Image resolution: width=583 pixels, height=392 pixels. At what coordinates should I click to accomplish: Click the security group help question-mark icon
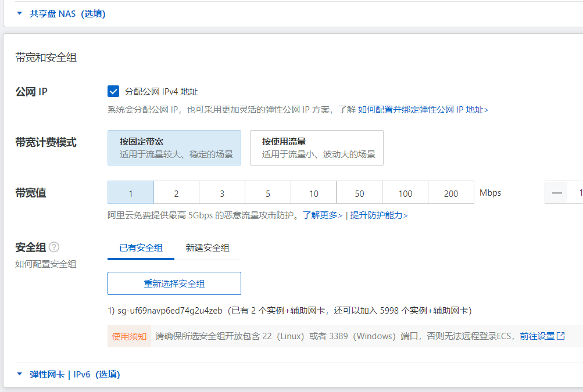(x=54, y=247)
